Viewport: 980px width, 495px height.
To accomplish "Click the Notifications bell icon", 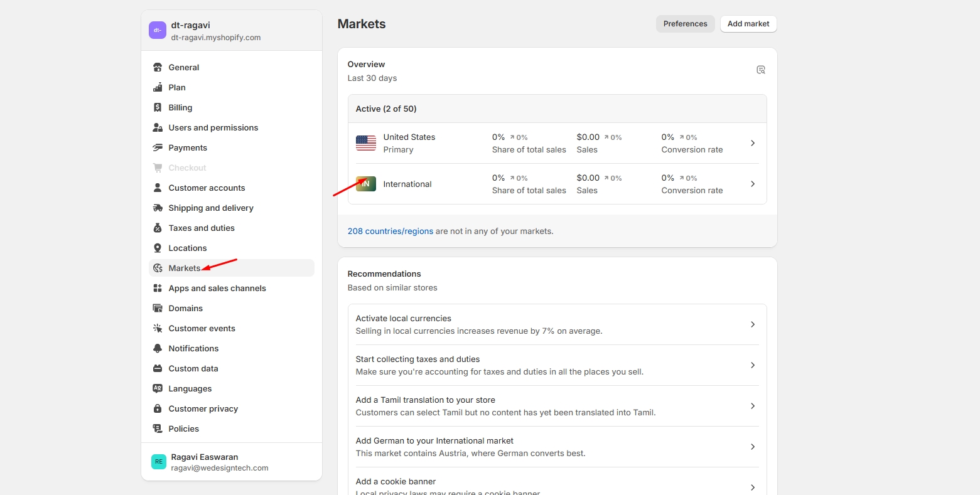I will [x=158, y=349].
